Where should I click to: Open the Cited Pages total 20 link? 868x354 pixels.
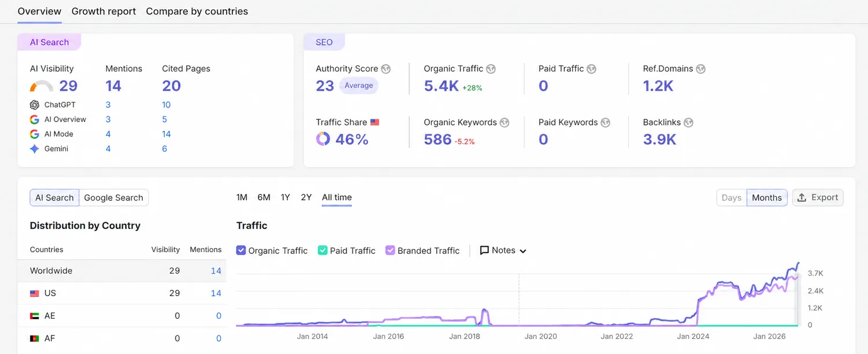(x=171, y=86)
